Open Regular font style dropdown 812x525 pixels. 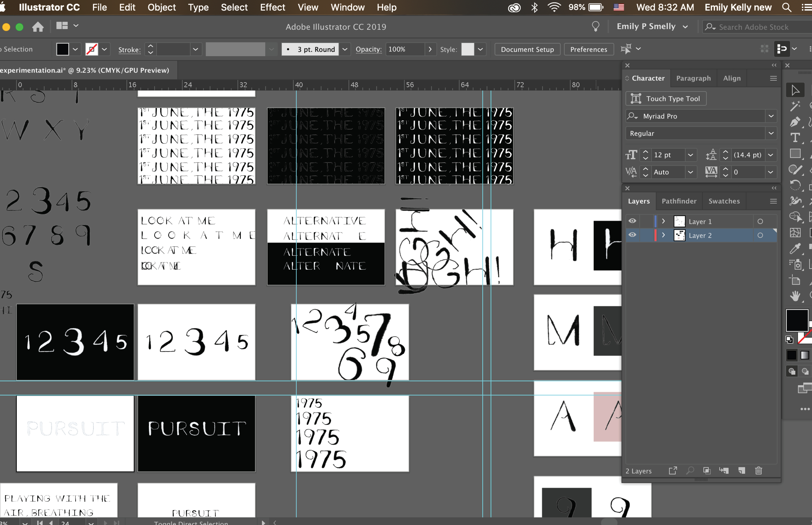coord(771,133)
